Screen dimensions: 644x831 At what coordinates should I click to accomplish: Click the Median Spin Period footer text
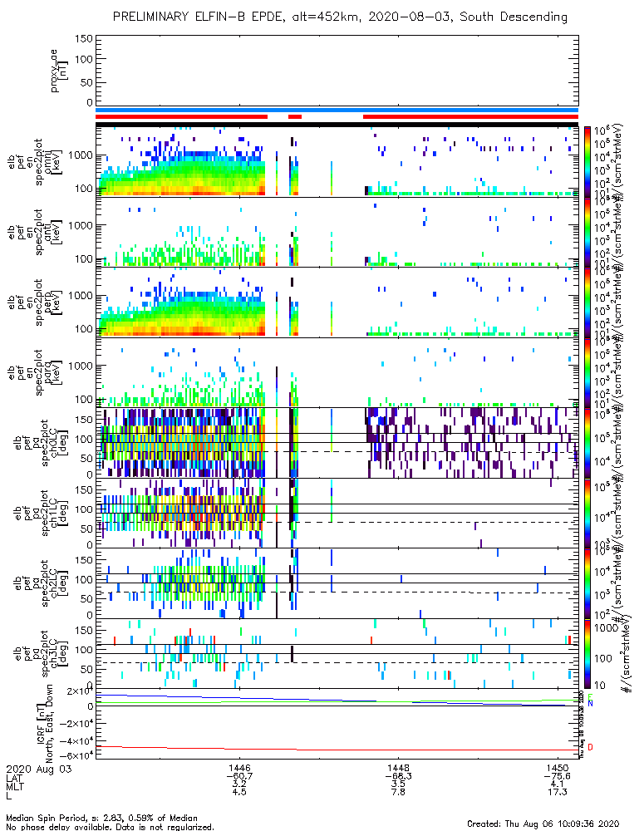[101, 818]
